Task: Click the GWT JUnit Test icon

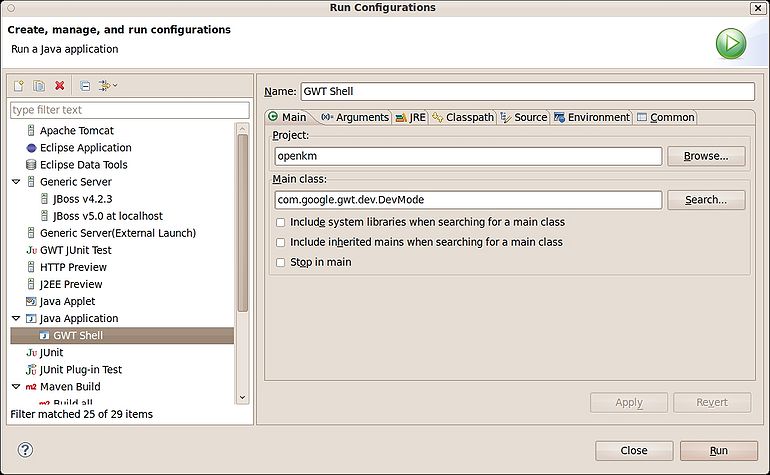Action: (31, 250)
